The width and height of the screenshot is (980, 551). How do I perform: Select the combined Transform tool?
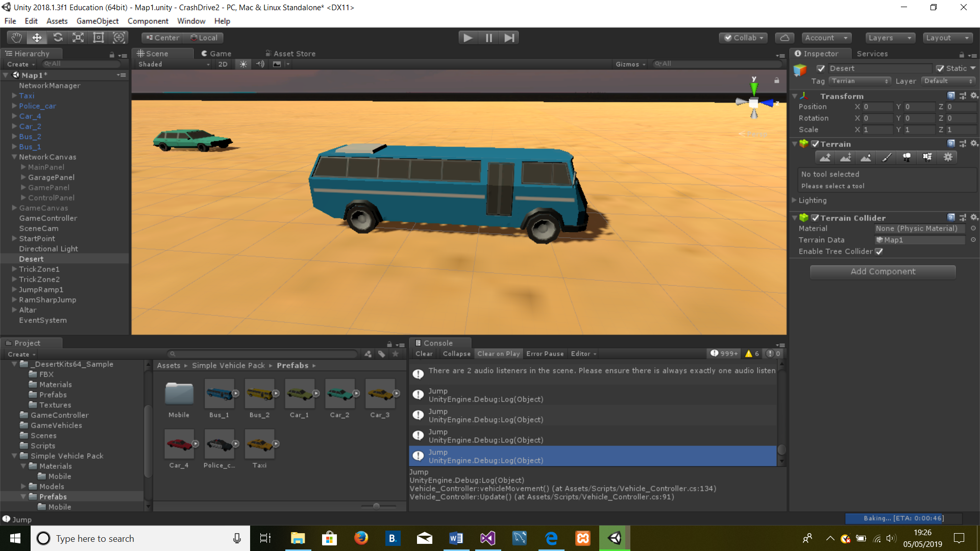click(119, 37)
